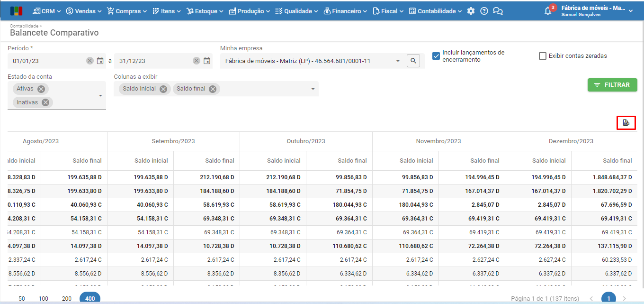
Task: Expand the Colunas a exibir dropdown
Action: pyautogui.click(x=313, y=89)
